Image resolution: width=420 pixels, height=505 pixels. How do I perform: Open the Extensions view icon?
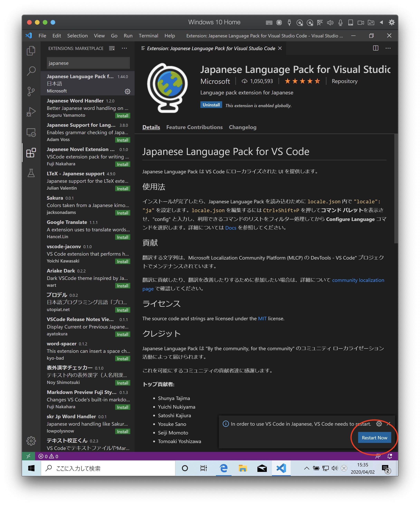(x=31, y=153)
